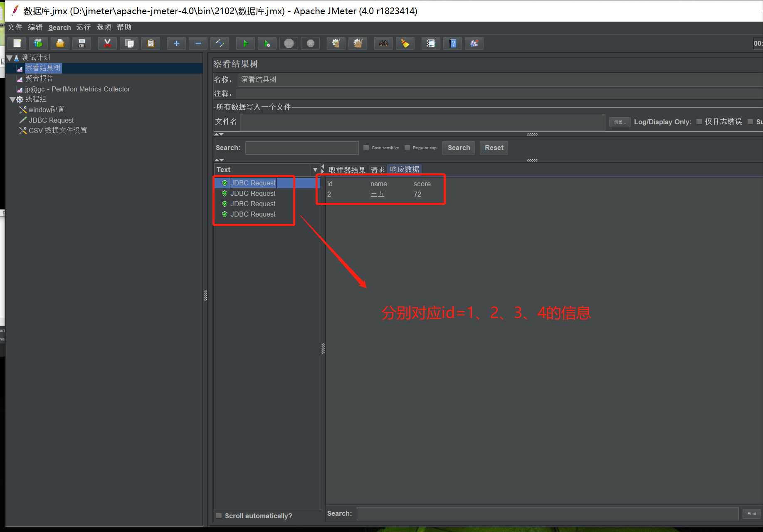
Task: Click the Copy icon in toolbar
Action: click(x=129, y=43)
